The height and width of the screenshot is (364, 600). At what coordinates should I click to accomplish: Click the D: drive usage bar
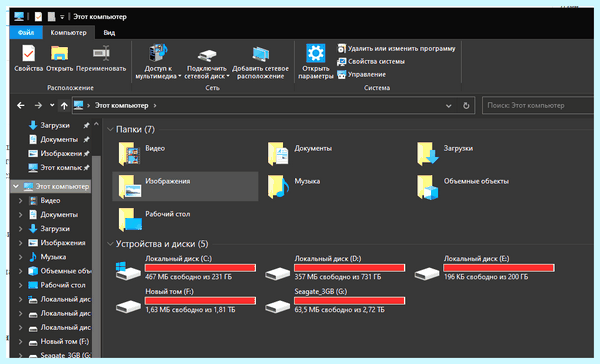click(349, 268)
